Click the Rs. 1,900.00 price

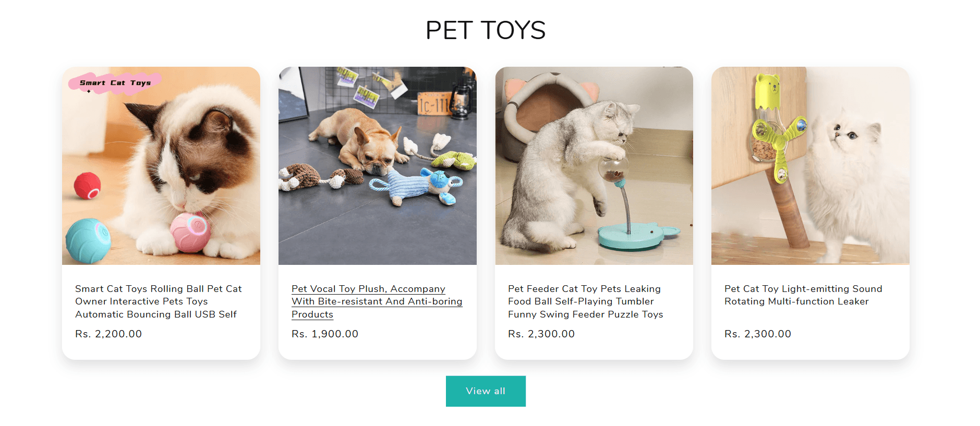coord(325,334)
